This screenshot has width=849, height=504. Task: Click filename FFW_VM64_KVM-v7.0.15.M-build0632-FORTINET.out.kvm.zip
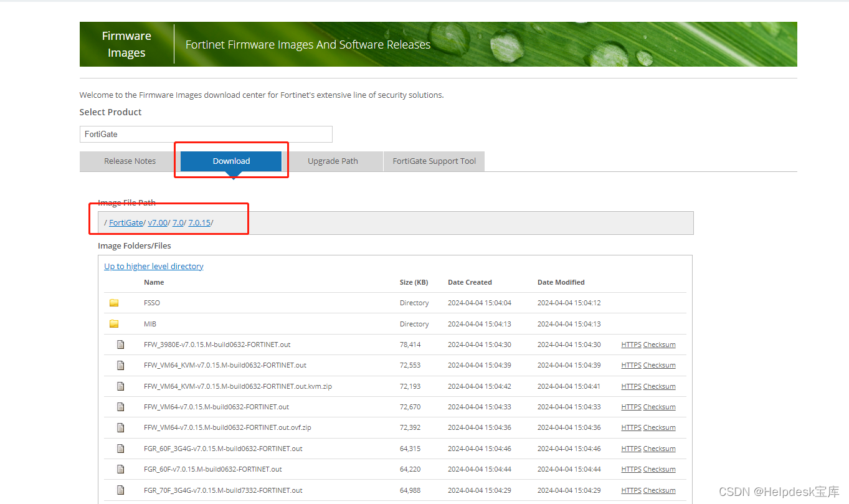238,386
